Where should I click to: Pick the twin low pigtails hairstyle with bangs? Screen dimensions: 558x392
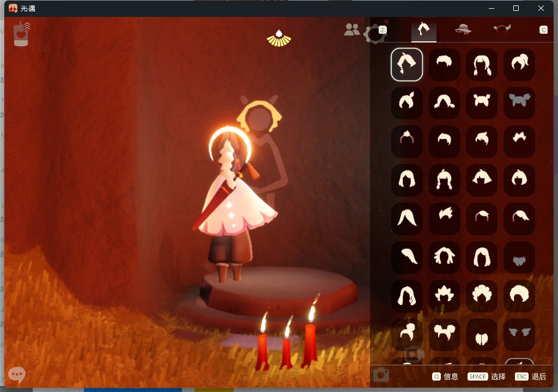482,65
